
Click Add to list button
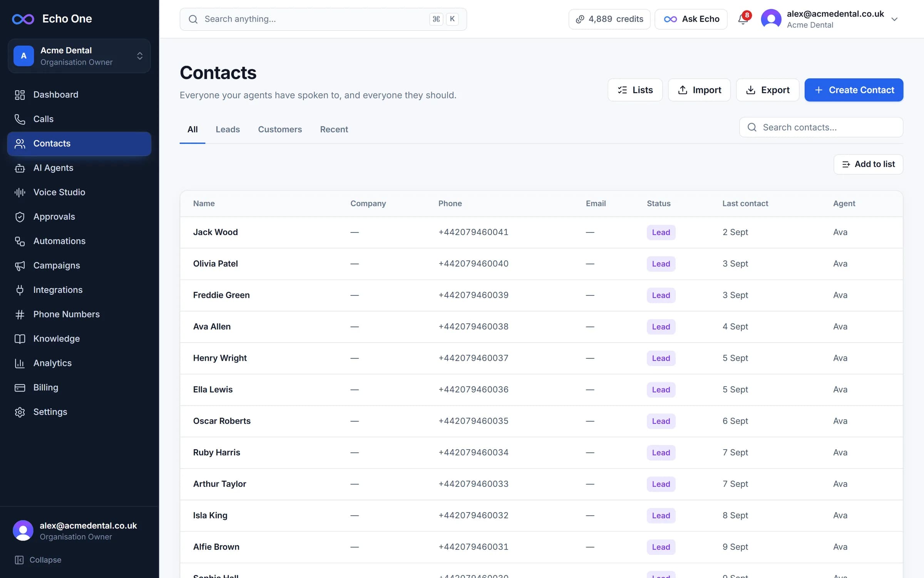click(x=868, y=164)
